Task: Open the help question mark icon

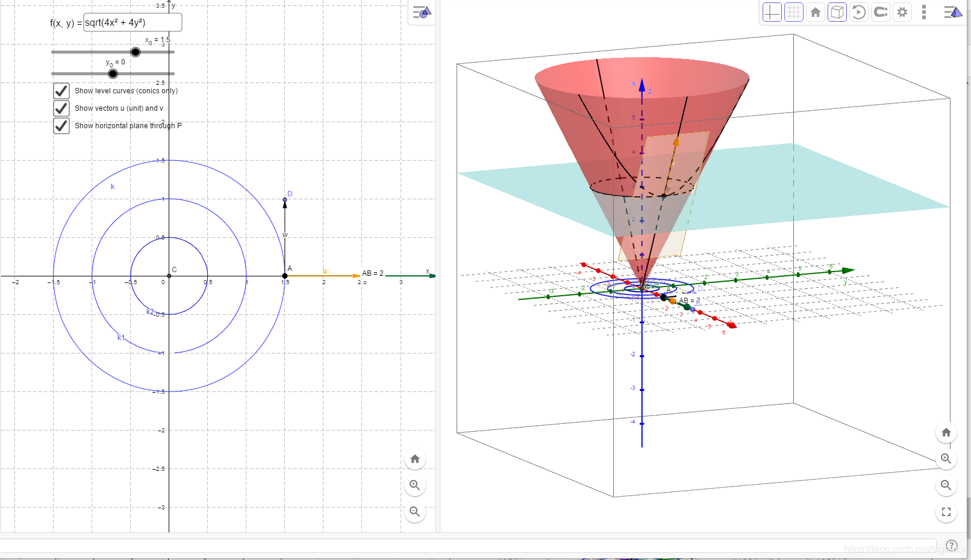Action: [952, 546]
